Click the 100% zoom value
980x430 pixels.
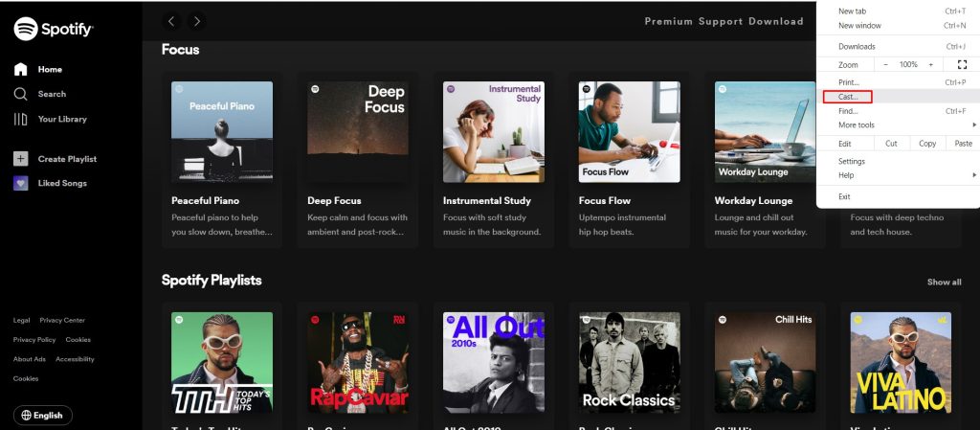[908, 64]
